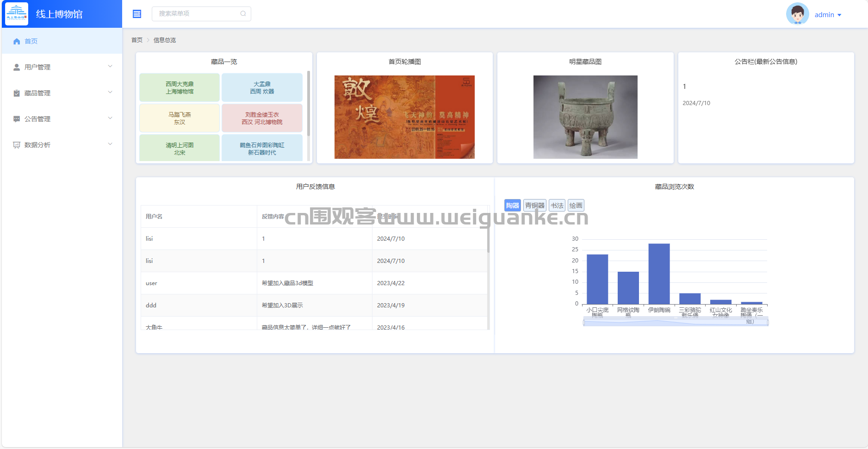The height and width of the screenshot is (449, 868).
Task: Collapse sidebar with the hamburger menu icon
Action: point(137,14)
